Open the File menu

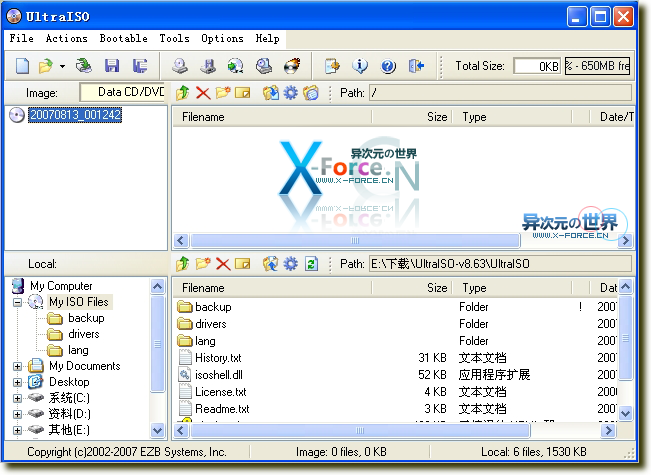22,38
